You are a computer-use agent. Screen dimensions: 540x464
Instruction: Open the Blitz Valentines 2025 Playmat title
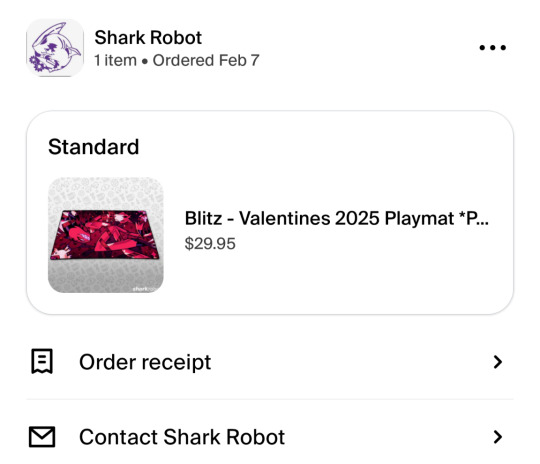pyautogui.click(x=336, y=218)
